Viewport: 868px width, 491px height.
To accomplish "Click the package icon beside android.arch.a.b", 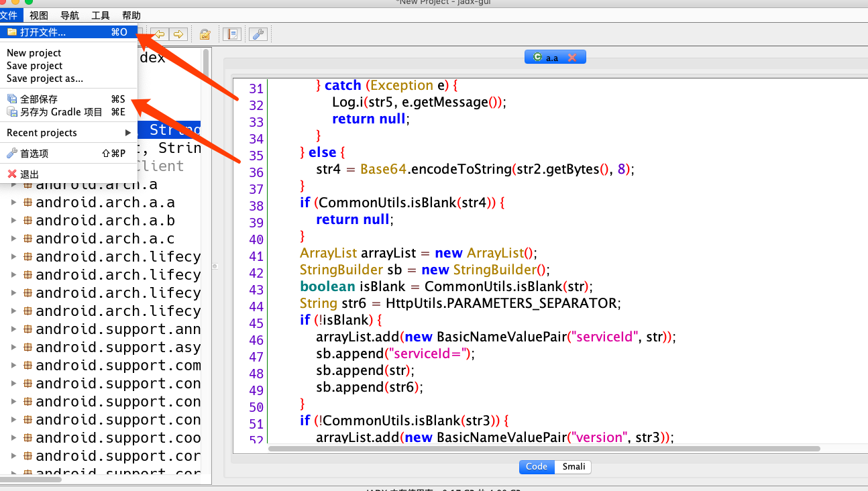I will 28,220.
